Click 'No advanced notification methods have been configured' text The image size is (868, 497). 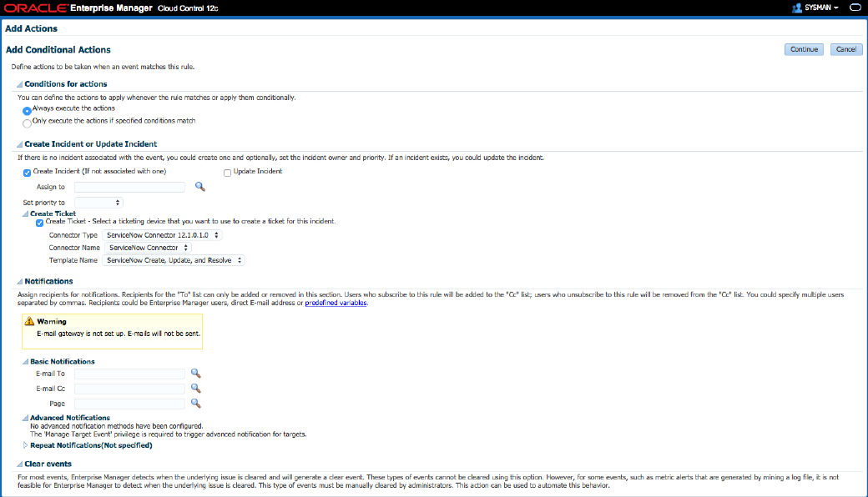pos(116,426)
